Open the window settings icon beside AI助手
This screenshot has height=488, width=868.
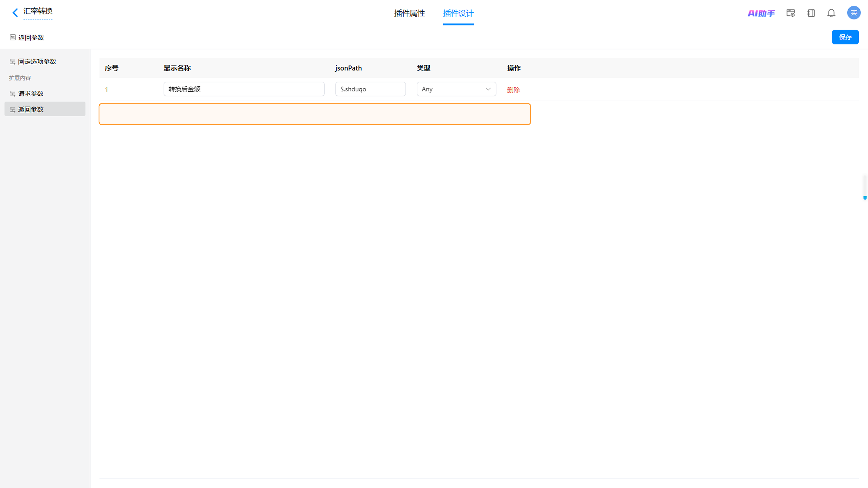pos(790,13)
